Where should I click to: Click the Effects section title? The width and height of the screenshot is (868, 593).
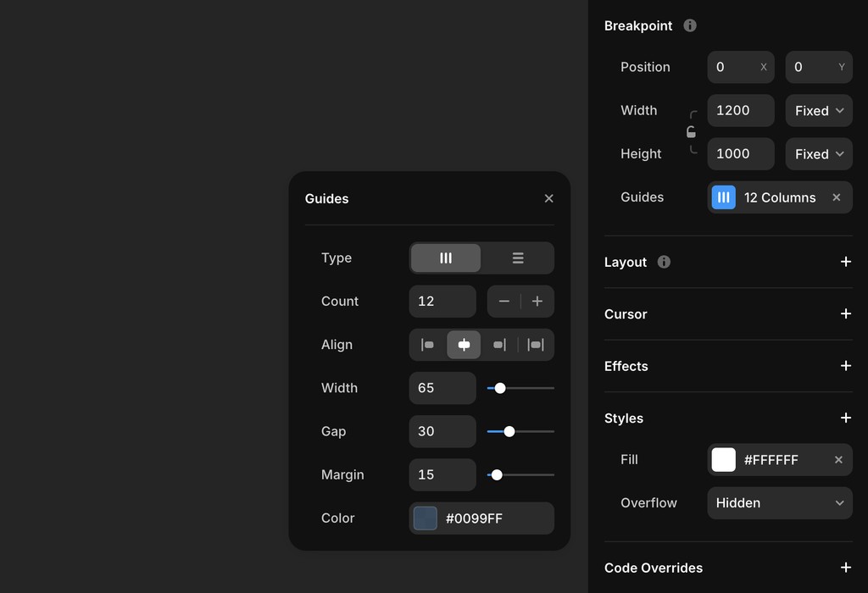click(626, 366)
